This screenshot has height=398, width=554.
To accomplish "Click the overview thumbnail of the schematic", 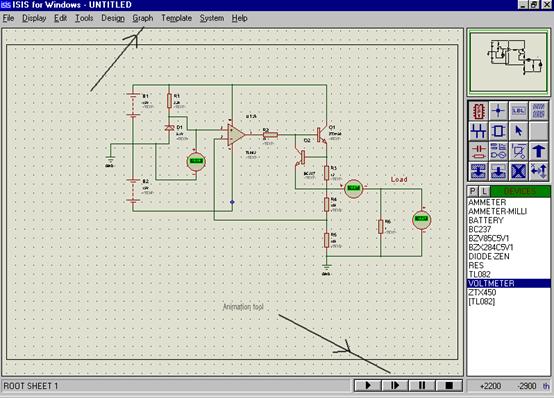I will [508, 62].
